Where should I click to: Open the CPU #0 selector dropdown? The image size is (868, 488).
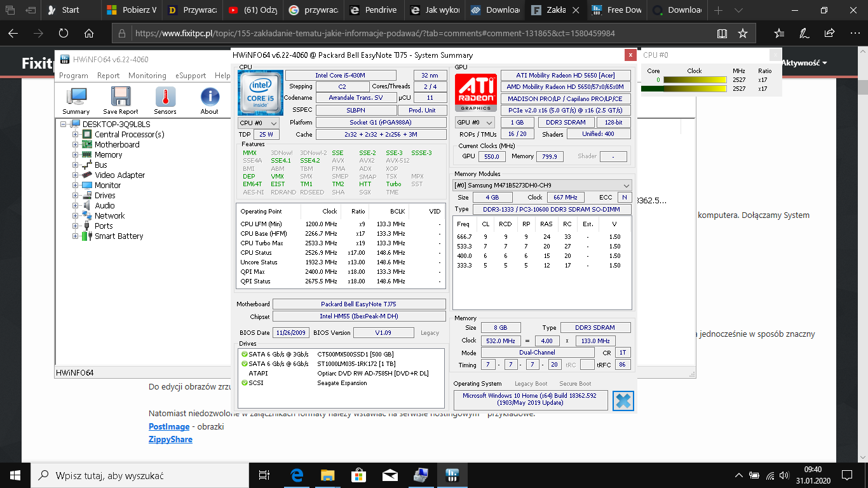tap(259, 123)
